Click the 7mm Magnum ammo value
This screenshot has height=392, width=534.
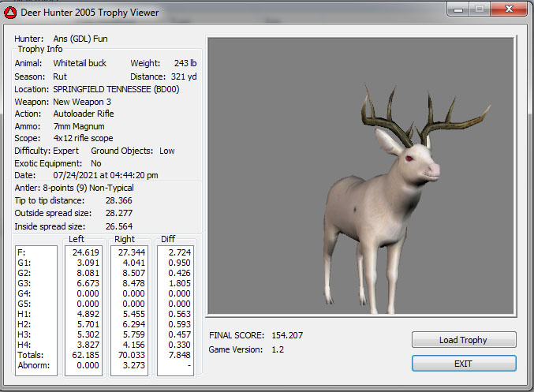pyautogui.click(x=78, y=126)
